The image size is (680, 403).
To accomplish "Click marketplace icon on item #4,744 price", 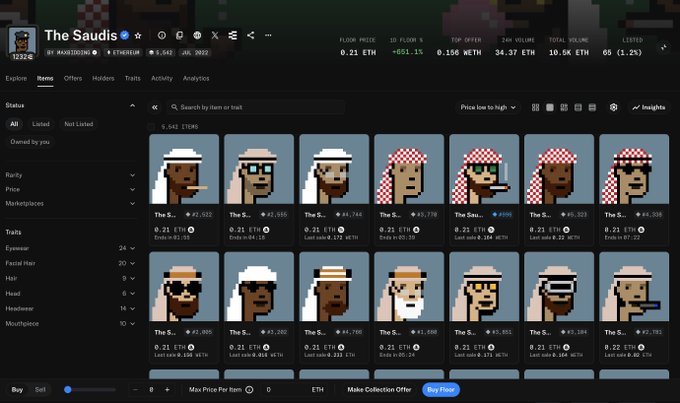I will [x=341, y=230].
